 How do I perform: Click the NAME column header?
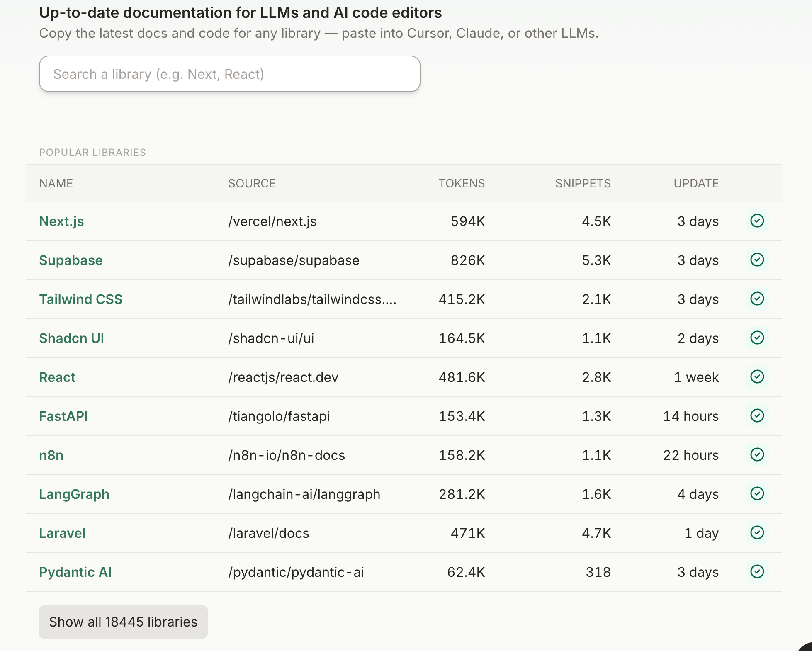coord(56,183)
